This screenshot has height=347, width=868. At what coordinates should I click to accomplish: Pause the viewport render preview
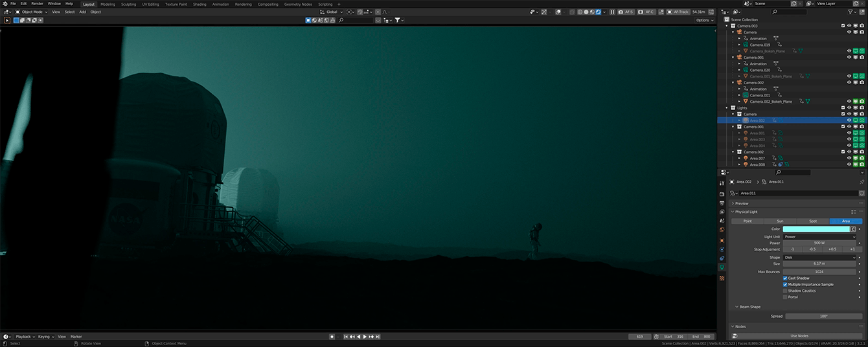point(612,12)
